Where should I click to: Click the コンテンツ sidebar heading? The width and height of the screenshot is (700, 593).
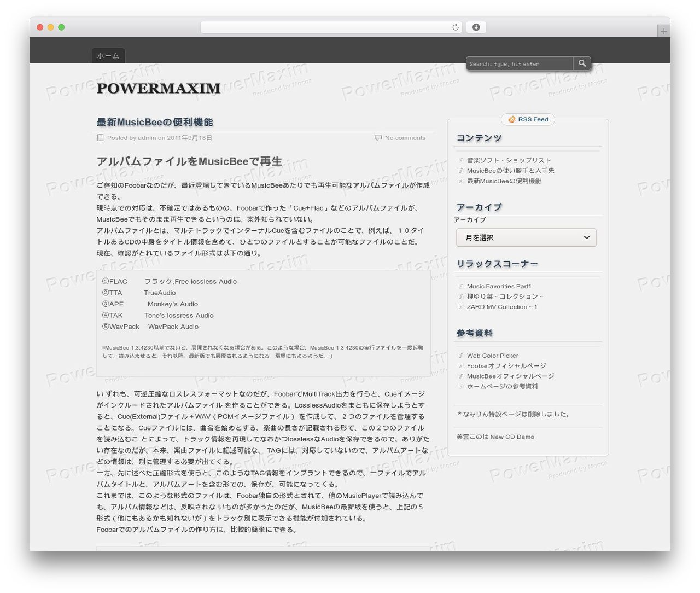pos(479,138)
